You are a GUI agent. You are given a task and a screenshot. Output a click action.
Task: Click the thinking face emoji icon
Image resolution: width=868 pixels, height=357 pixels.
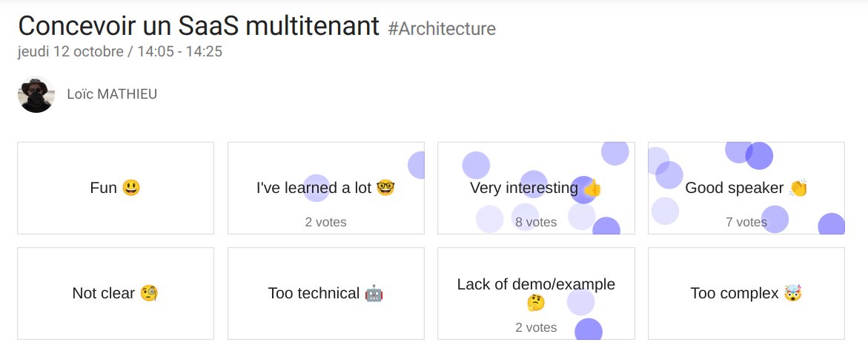(x=536, y=302)
